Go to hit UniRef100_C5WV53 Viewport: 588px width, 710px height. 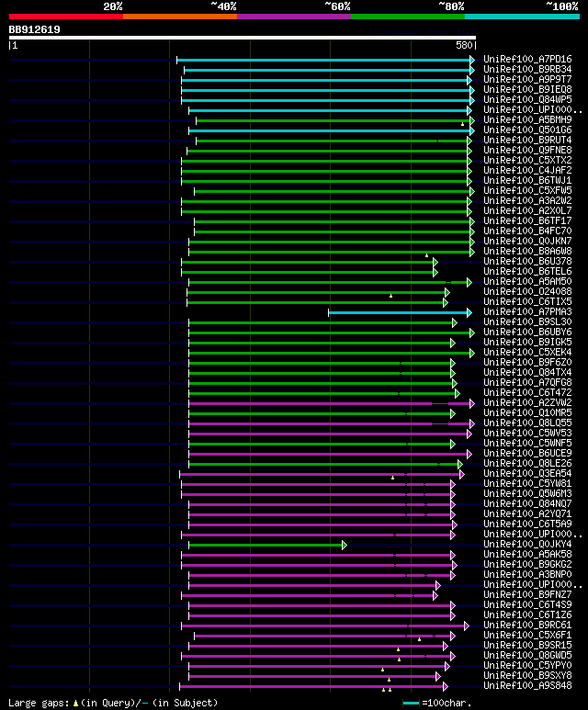point(527,433)
